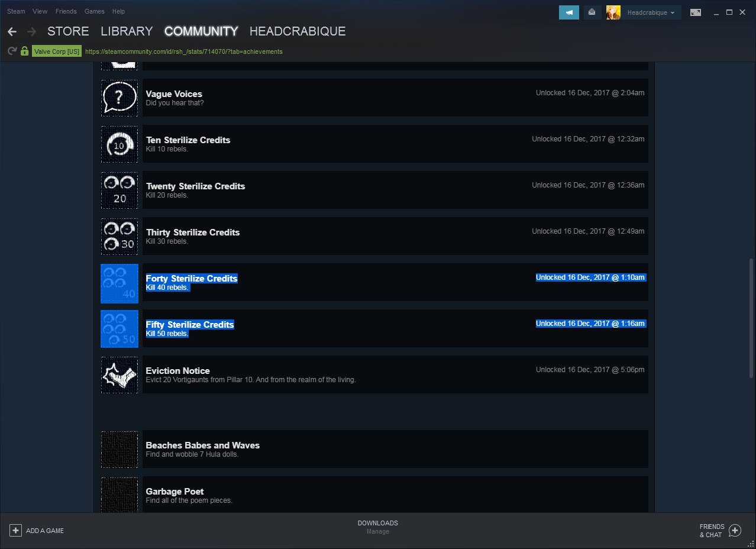Click the page vertical scrollbar thumb
Image resolution: width=756 pixels, height=549 pixels.
point(751,318)
